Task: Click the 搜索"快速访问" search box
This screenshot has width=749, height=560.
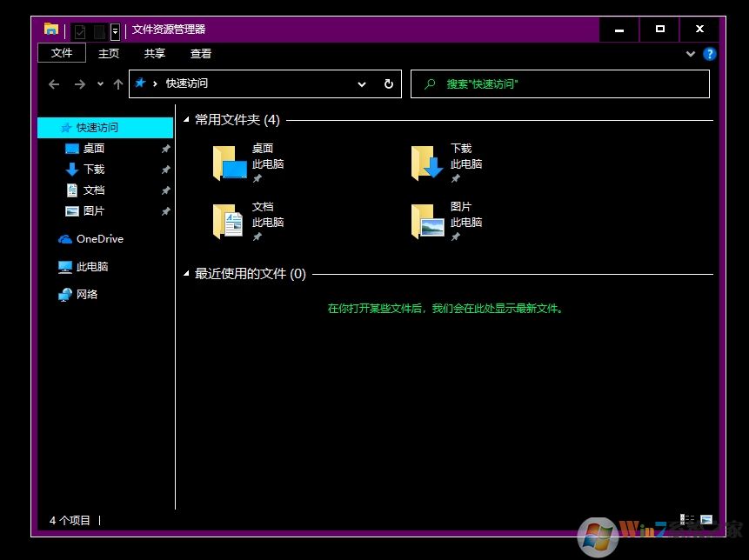Action: (x=565, y=84)
